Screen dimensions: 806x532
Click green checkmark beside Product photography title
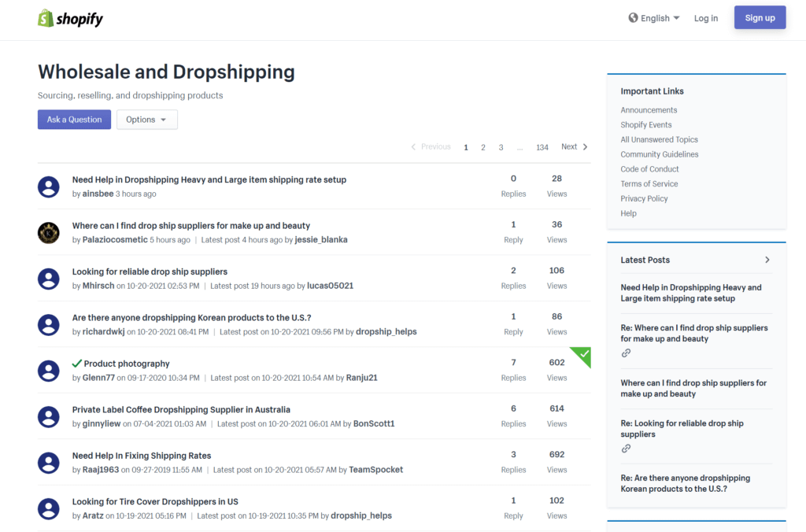[76, 364]
